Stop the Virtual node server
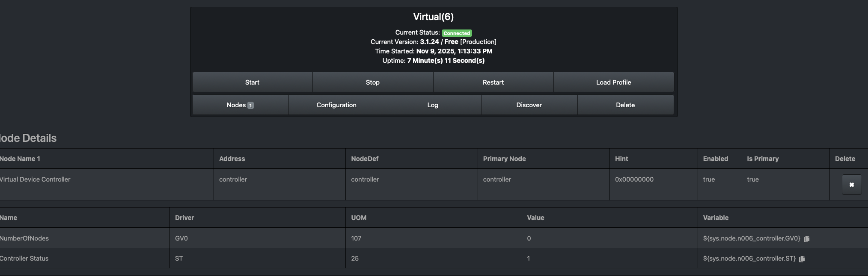Screen dimensions: 868x276 (x=372, y=82)
